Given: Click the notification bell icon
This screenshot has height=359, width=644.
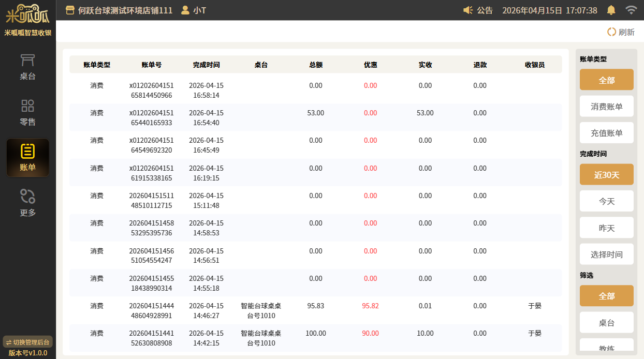Looking at the screenshot, I should click(611, 10).
